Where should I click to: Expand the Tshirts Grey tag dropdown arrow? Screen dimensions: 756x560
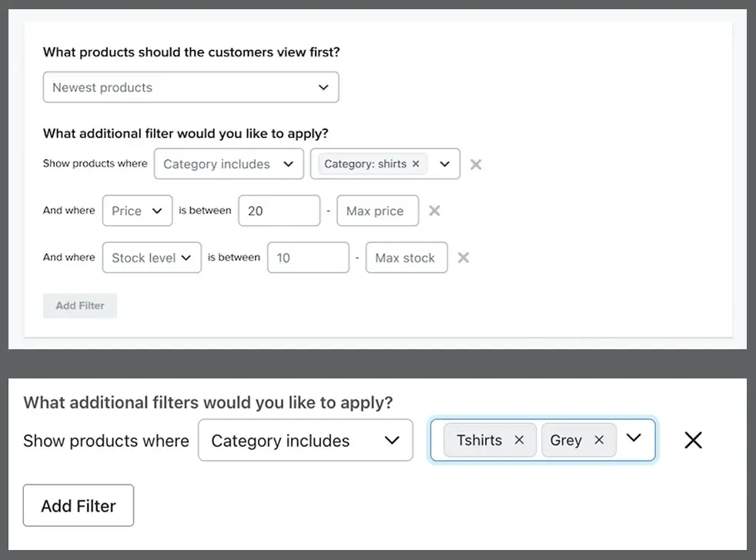click(634, 438)
